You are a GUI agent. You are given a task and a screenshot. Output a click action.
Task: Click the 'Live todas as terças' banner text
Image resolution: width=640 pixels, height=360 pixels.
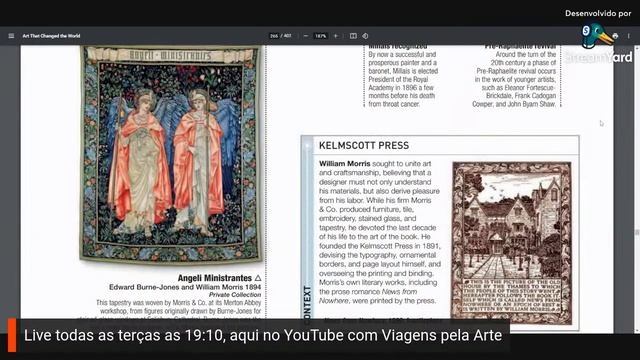263,336
